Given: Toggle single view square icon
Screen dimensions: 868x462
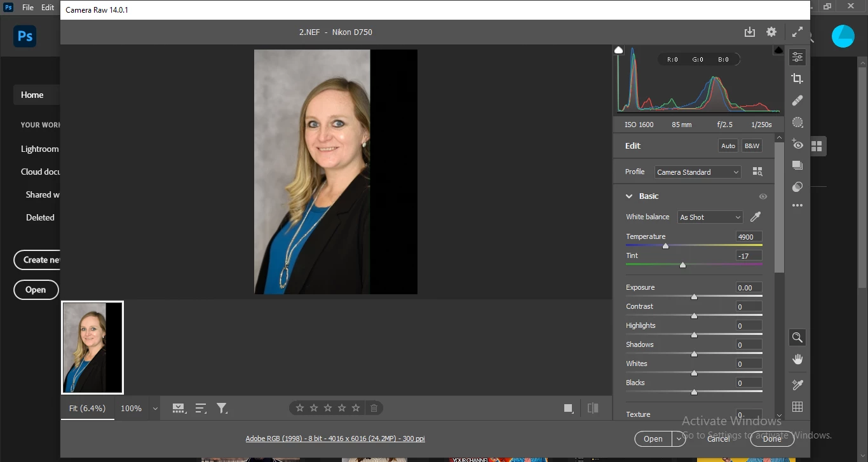Looking at the screenshot, I should 569,408.
